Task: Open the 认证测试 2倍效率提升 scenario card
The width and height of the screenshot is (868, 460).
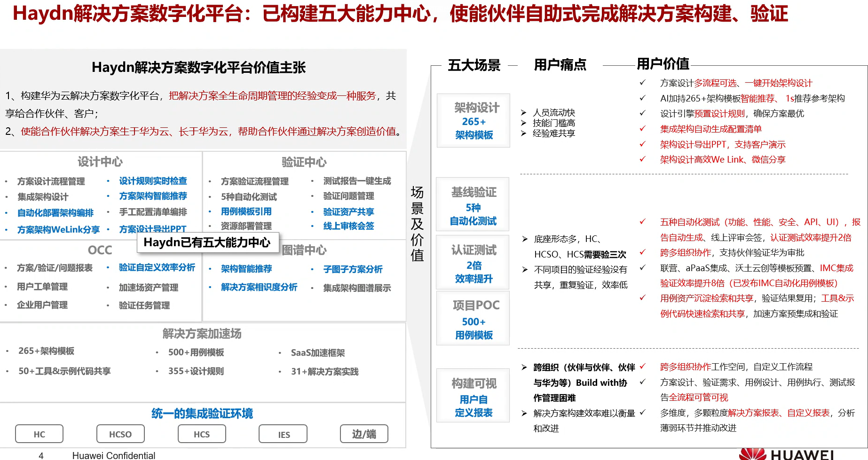Action: coord(473,262)
